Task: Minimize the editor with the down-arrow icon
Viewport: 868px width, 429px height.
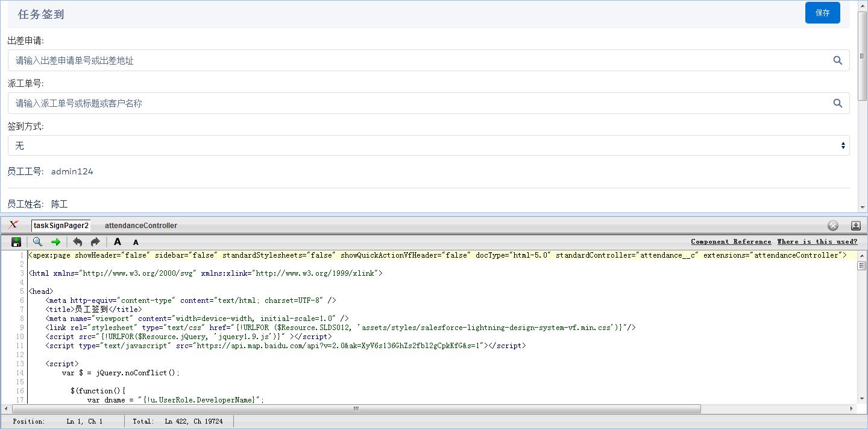Action: (x=855, y=226)
